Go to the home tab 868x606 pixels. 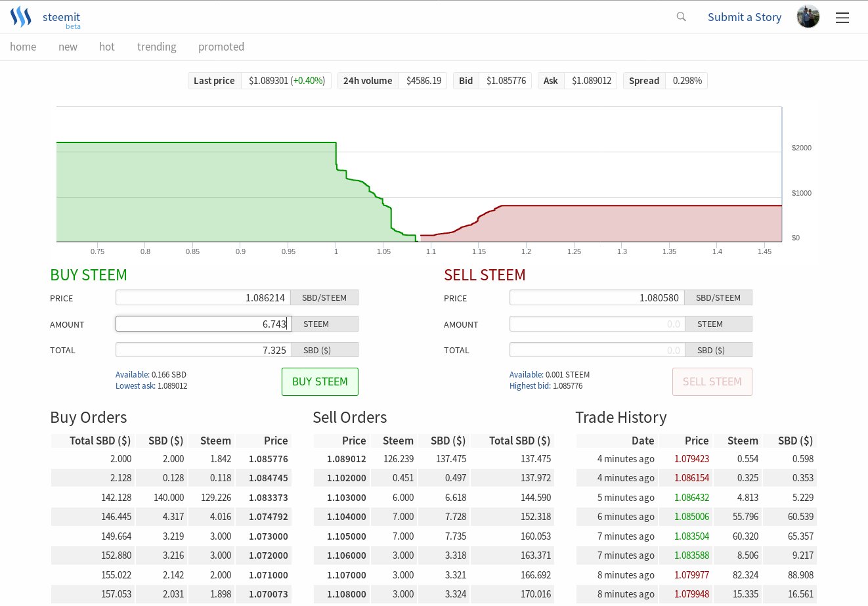point(23,47)
